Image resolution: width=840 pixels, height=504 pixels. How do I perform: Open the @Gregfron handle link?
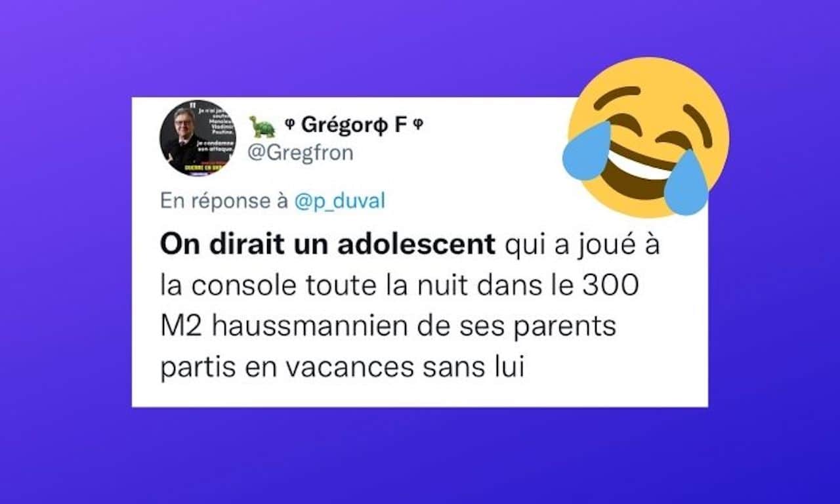click(299, 153)
